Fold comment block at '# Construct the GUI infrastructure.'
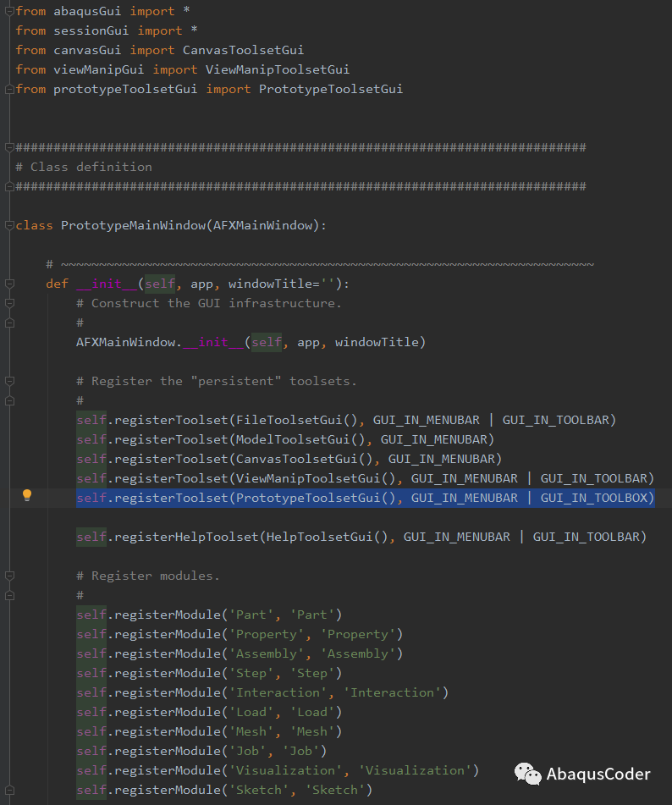 pos(9,303)
